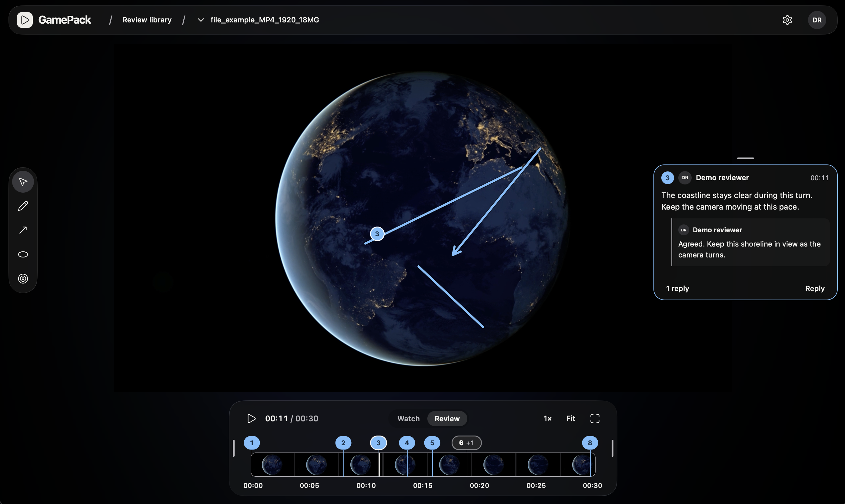The height and width of the screenshot is (504, 845).
Task: Jump to timeline marker 8
Action: tap(590, 443)
